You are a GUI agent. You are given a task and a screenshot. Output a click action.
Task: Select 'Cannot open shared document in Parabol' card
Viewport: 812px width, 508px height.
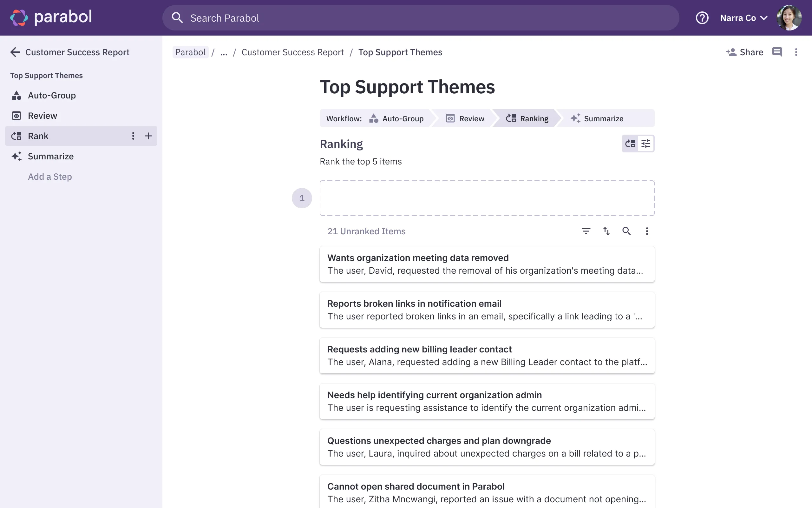pyautogui.click(x=487, y=491)
